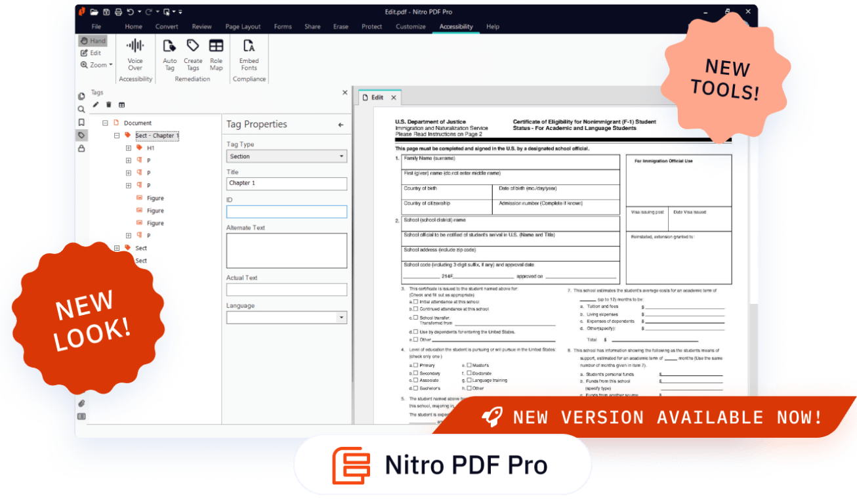Open the Zoom tool dropdown arrow
This screenshot has height=504, width=857.
(111, 65)
